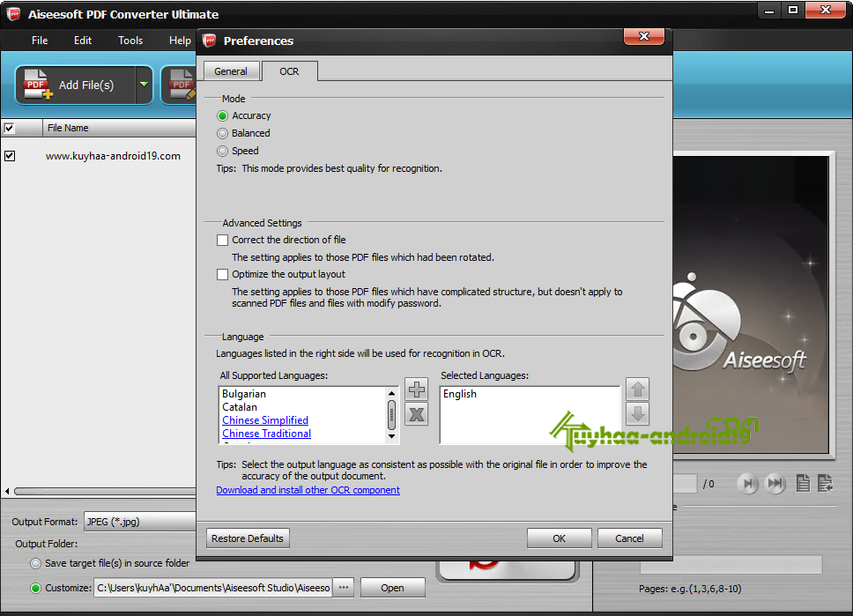Viewport: 853px width, 616px height.
Task: Click the browse (...) output folder button
Action: click(344, 588)
